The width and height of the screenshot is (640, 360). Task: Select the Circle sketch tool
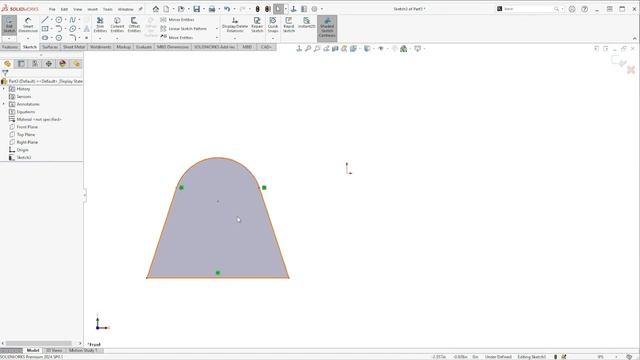point(59,20)
